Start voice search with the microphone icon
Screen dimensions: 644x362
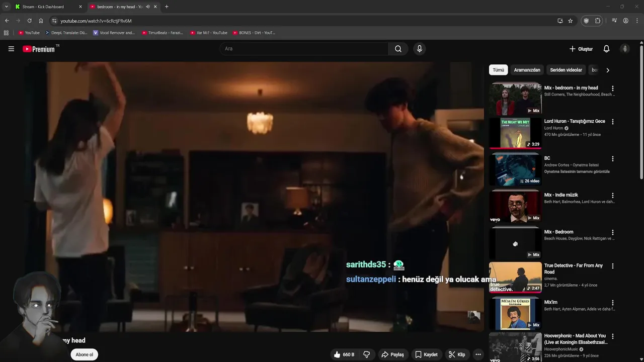pyautogui.click(x=419, y=49)
